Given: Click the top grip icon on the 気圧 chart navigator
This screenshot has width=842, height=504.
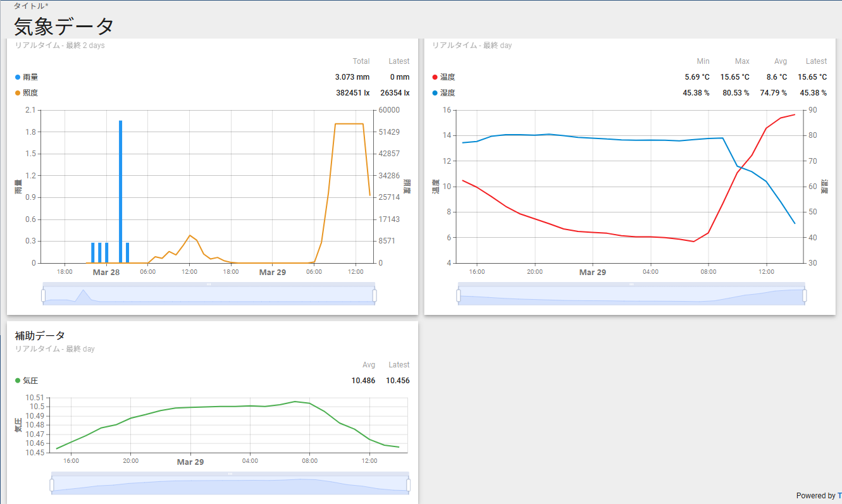Looking at the screenshot, I should (x=230, y=474).
